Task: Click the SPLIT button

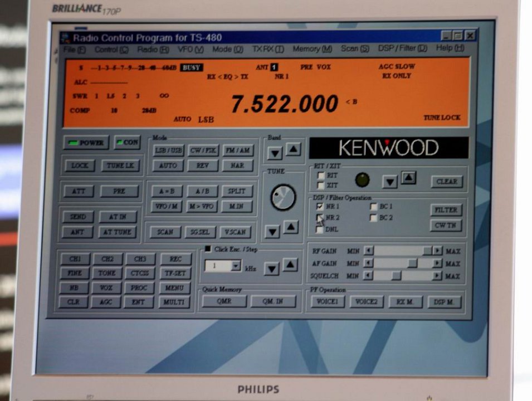Action: click(237, 191)
